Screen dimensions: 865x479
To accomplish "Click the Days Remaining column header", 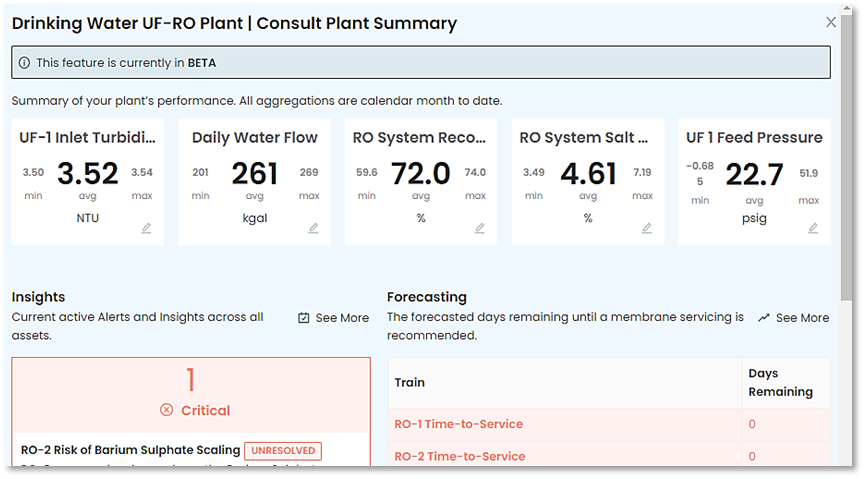I will [x=780, y=383].
